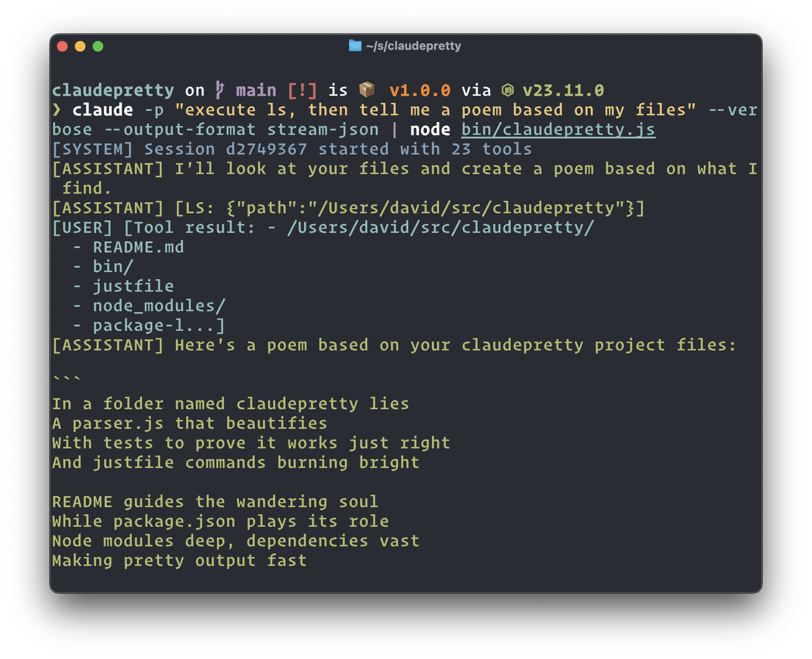Select the justfile entry in the listing

(133, 286)
